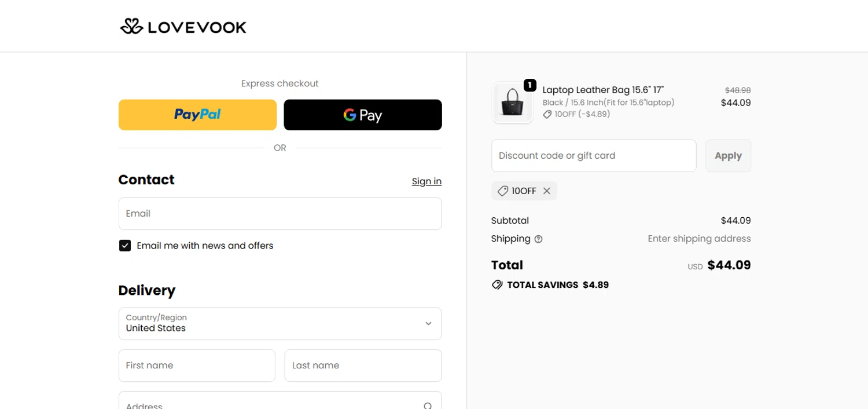868x409 pixels.
Task: Click the struck-through price $48.98
Action: point(738,90)
